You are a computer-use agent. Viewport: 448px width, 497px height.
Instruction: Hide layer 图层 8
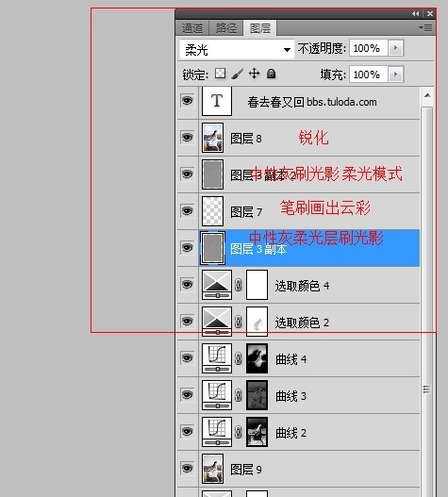pos(187,138)
